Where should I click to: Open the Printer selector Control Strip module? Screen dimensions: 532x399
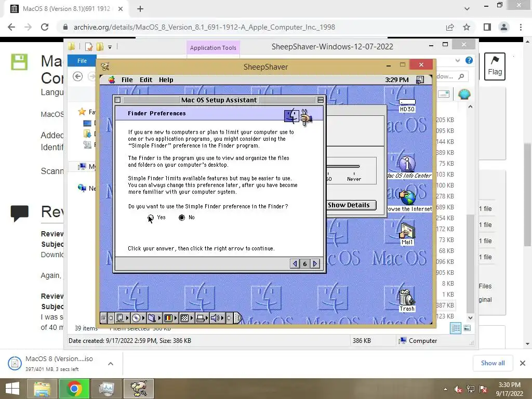(x=202, y=318)
